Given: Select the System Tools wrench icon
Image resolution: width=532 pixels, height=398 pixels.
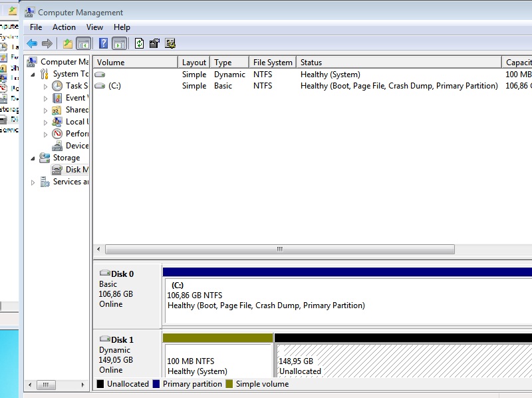Looking at the screenshot, I should (44, 74).
